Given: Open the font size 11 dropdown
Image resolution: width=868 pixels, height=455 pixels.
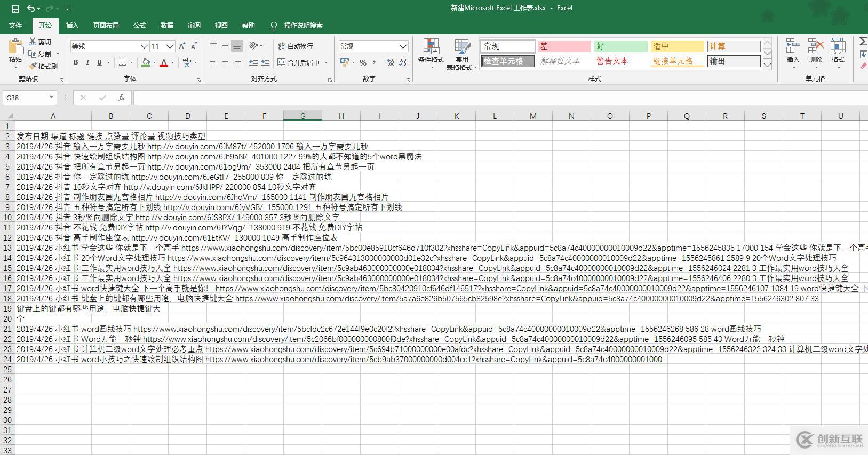Looking at the screenshot, I should pyautogui.click(x=170, y=46).
